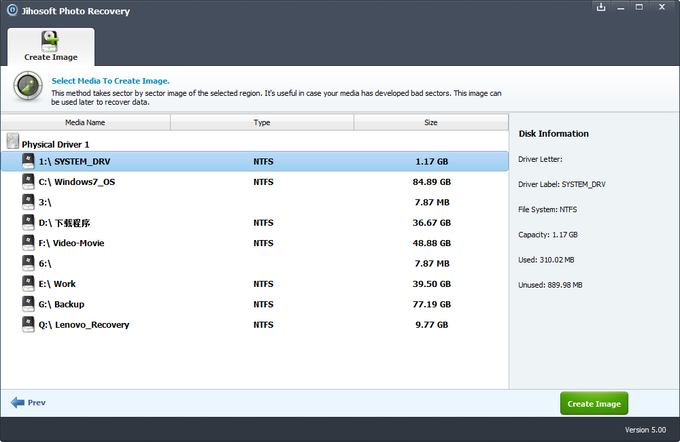
Task: Click the 39.50 GB size value
Action: [x=432, y=284]
